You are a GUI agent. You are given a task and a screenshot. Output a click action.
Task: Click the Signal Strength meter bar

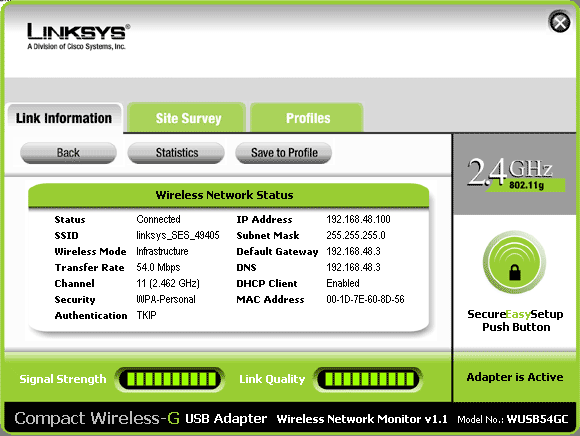click(x=170, y=379)
